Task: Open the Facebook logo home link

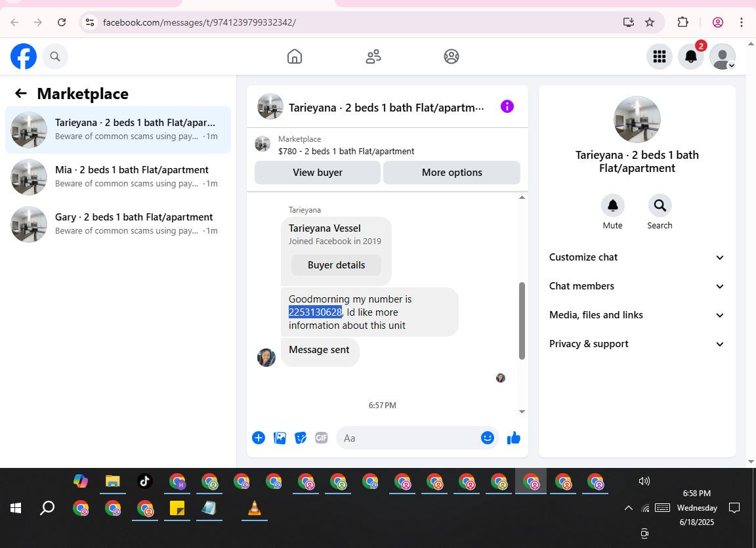Action: click(x=24, y=56)
